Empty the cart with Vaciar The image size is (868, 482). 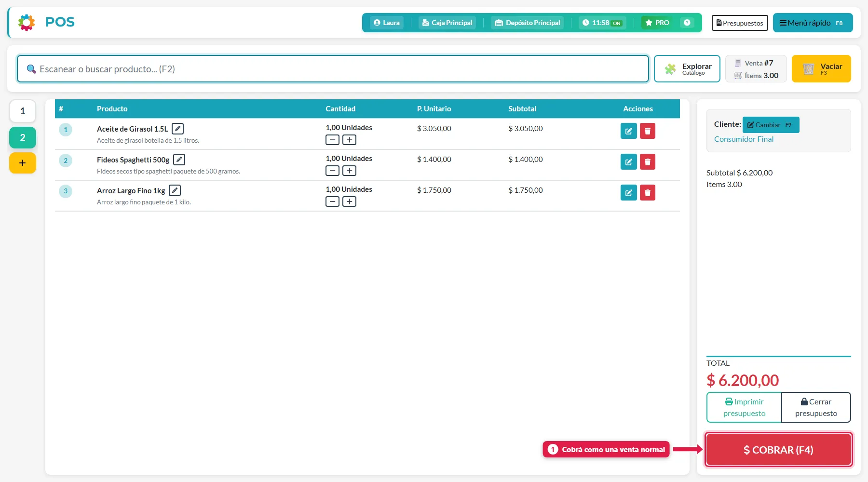click(x=821, y=69)
